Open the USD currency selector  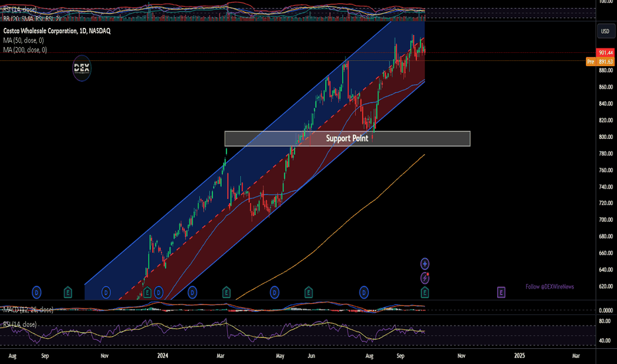(x=605, y=31)
